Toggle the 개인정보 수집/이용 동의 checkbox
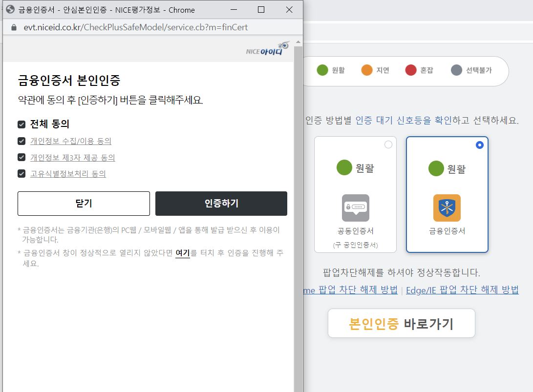 pos(21,141)
